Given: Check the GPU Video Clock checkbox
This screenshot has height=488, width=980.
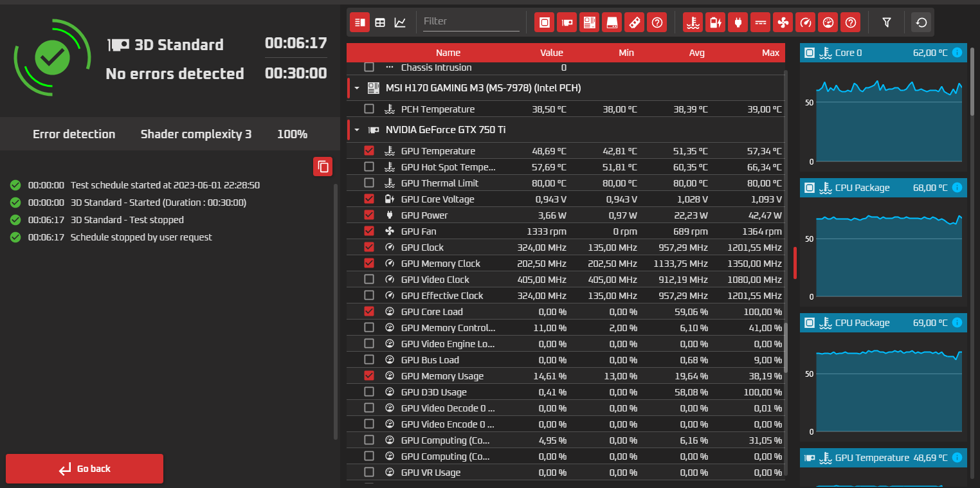Looking at the screenshot, I should [x=369, y=280].
